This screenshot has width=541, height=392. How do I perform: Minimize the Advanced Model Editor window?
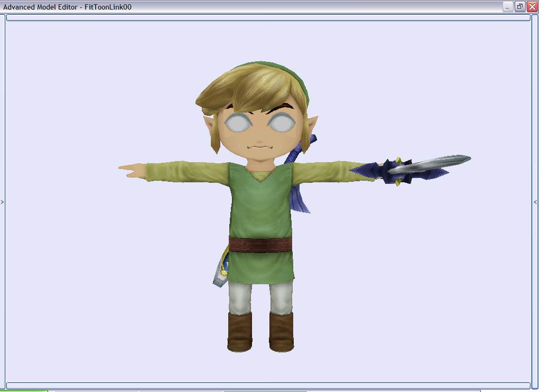click(x=508, y=6)
